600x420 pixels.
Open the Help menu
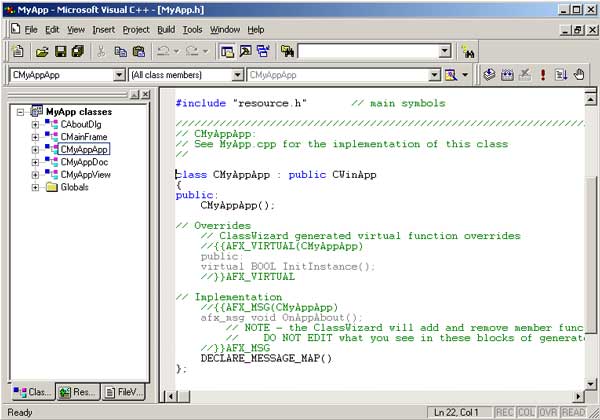pos(256,29)
